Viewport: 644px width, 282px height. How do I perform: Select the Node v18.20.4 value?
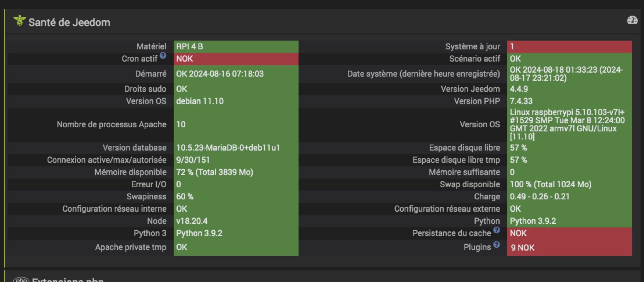[x=192, y=221]
